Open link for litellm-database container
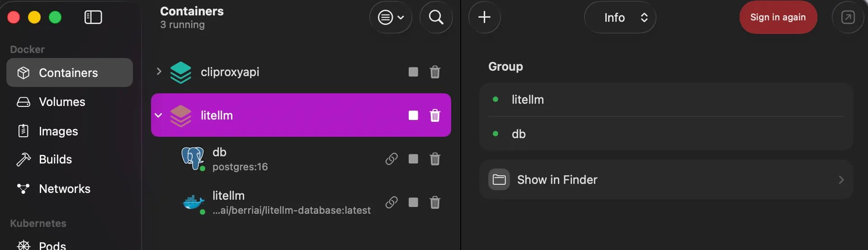The height and width of the screenshot is (250, 868). tap(392, 202)
